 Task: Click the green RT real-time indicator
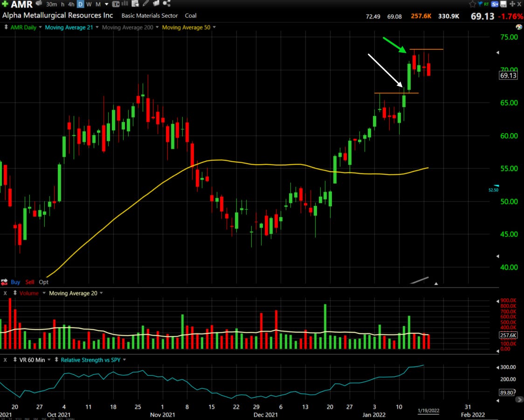click(x=486, y=4)
